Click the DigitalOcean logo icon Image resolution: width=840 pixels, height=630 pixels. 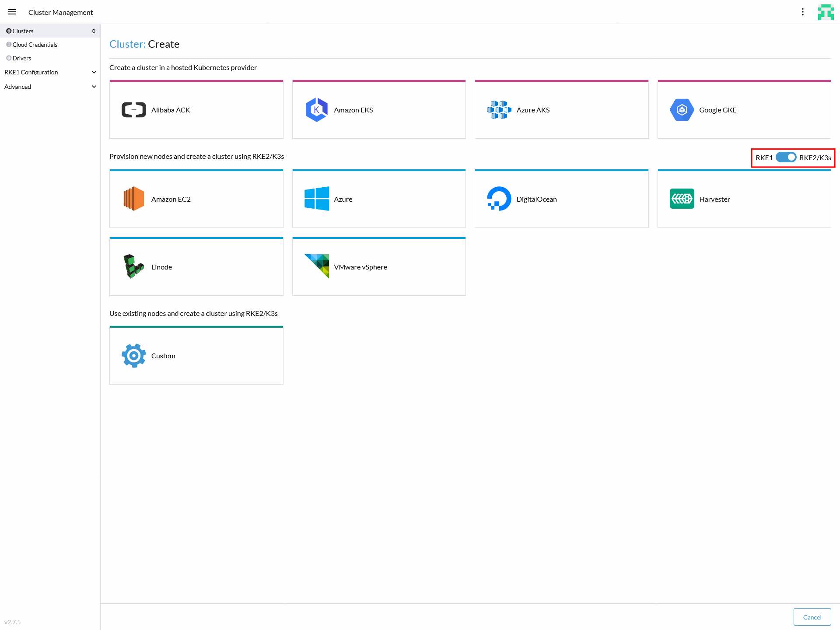point(499,199)
